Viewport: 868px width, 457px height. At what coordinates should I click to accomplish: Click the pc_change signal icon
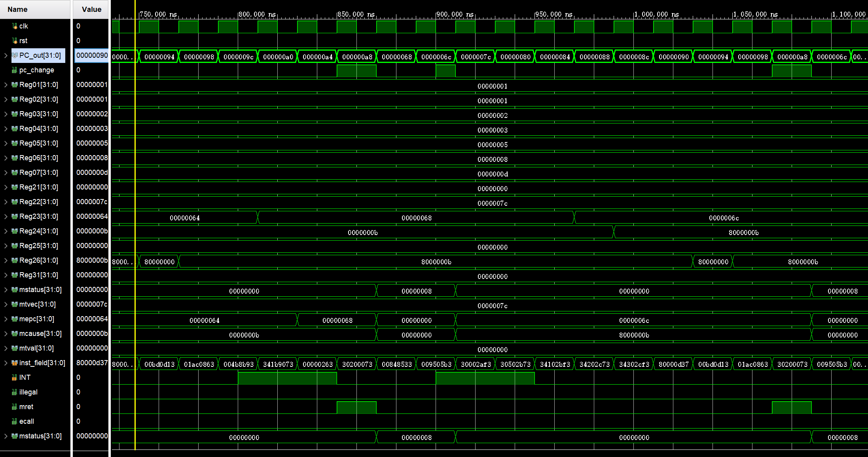click(x=15, y=70)
